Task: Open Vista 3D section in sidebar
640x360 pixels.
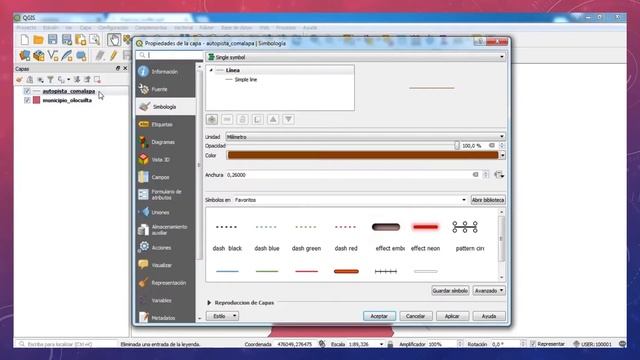Action: [165, 160]
